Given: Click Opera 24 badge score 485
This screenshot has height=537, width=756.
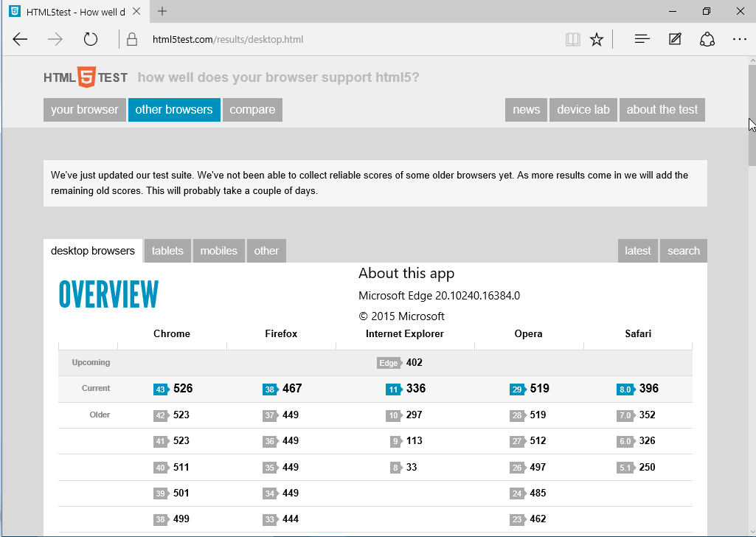Looking at the screenshot, I should click(517, 493).
